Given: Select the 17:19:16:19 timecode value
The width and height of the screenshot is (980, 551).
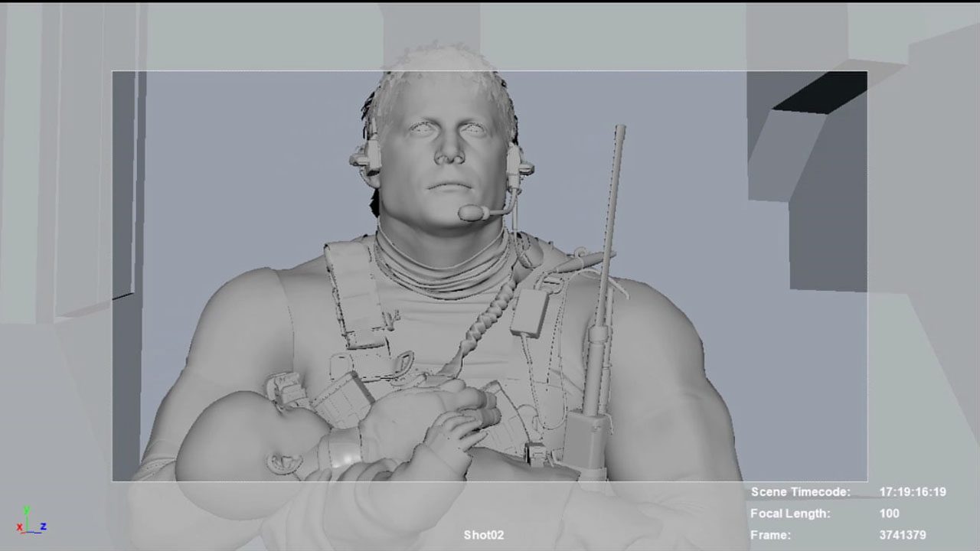Looking at the screenshot, I should (x=913, y=492).
